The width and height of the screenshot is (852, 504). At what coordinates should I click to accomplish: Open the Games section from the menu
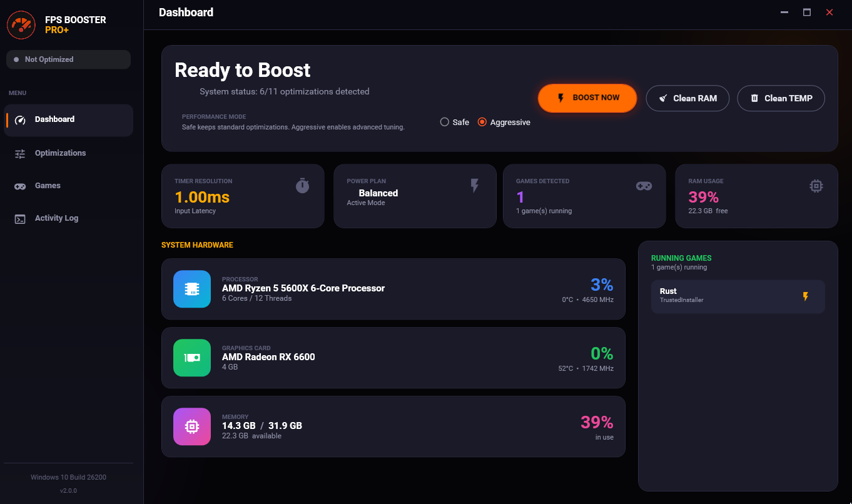pyautogui.click(x=47, y=185)
